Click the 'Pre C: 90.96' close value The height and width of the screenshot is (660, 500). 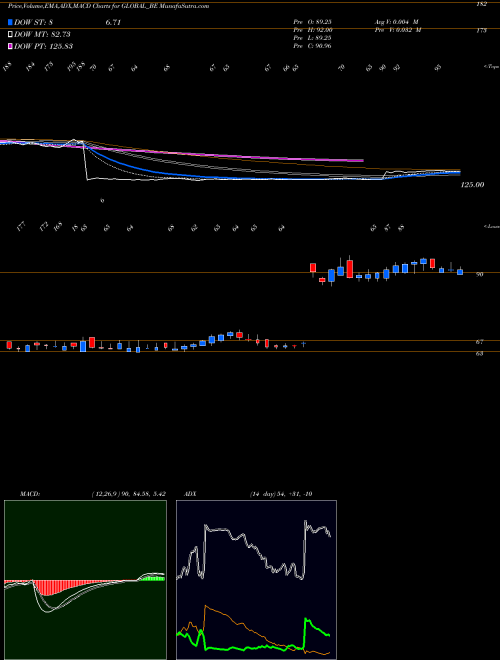point(313,46)
